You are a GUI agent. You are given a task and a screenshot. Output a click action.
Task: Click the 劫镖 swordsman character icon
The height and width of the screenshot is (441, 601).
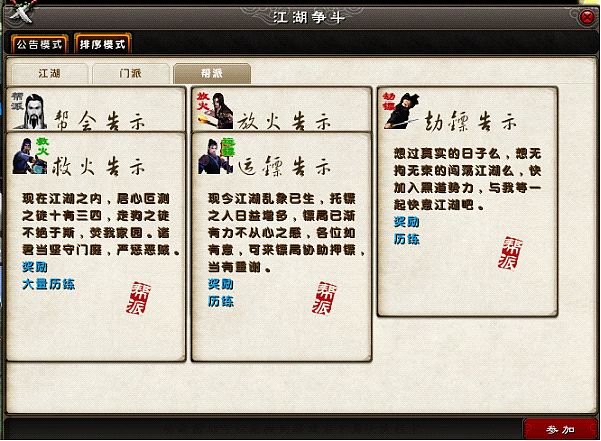(x=401, y=110)
